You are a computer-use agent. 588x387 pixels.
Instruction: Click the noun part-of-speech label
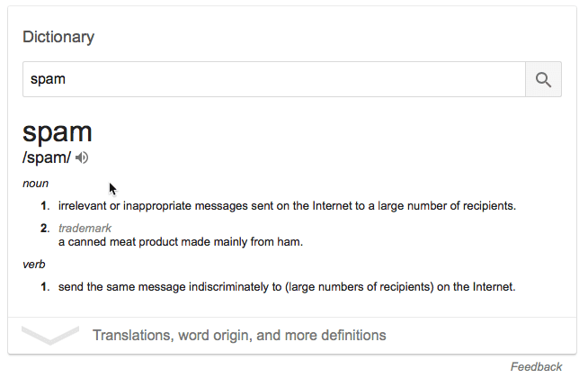[36, 184]
